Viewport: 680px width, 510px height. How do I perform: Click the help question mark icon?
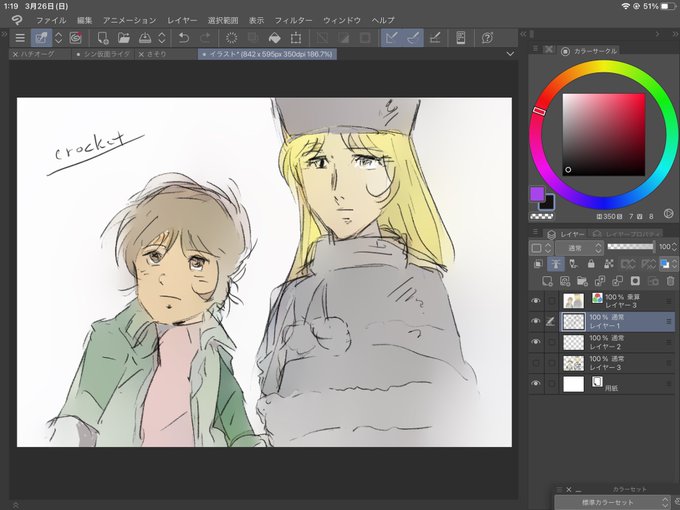pos(487,38)
